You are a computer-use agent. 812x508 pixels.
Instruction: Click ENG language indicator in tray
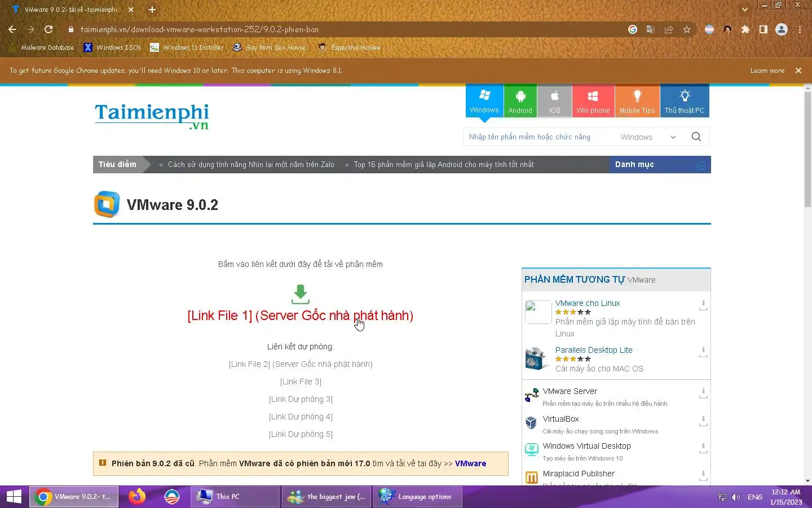click(755, 497)
